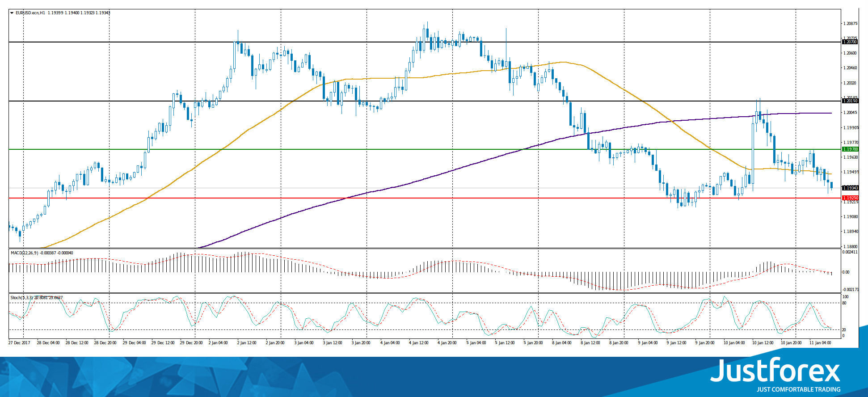Click the 2 Jan 12:00 time label

(x=246, y=343)
